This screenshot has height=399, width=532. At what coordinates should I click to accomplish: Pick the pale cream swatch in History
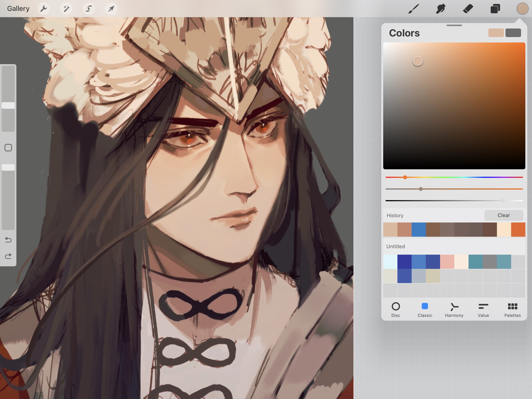point(504,230)
